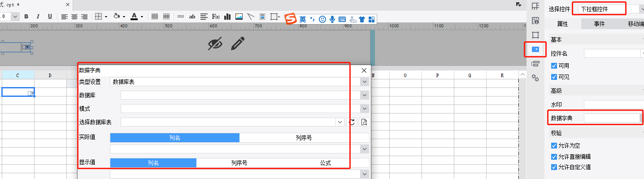
Task: Align cell text to the left
Action: [x=65, y=17]
